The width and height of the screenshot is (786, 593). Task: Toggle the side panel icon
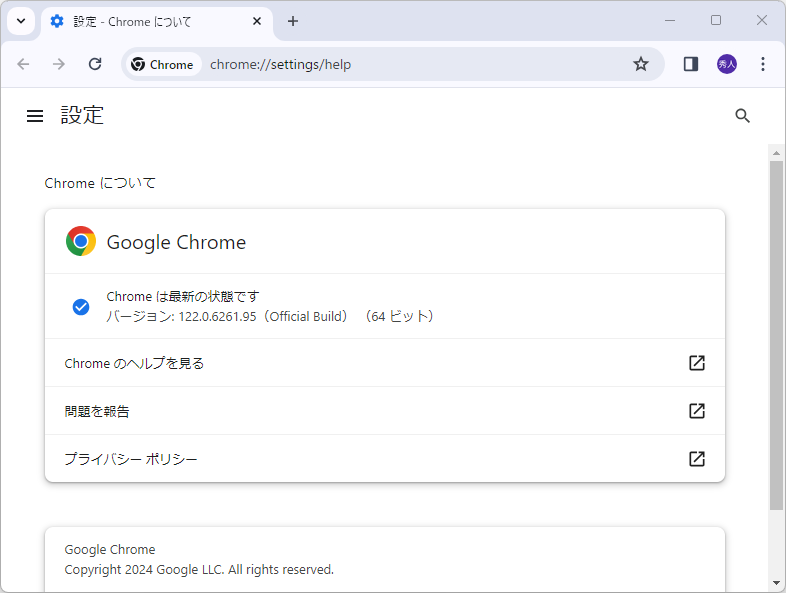[x=691, y=64]
